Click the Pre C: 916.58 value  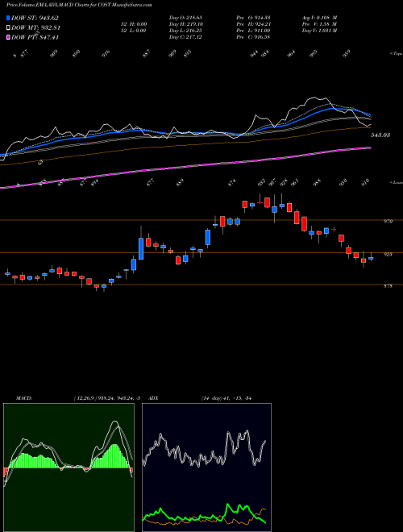(253, 37)
